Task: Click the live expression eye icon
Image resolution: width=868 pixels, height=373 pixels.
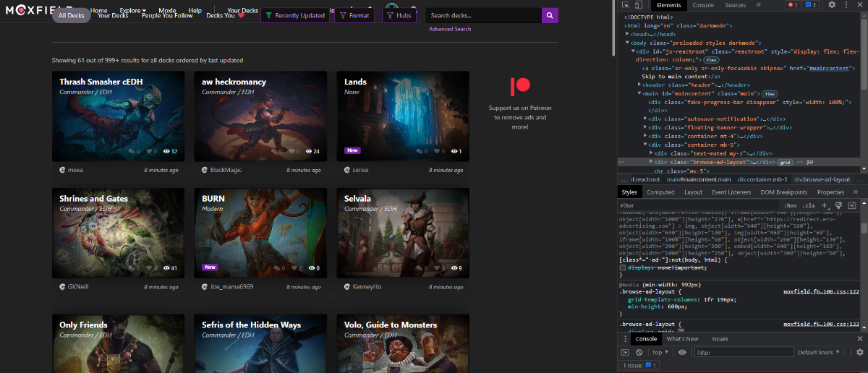Action: pyautogui.click(x=681, y=352)
